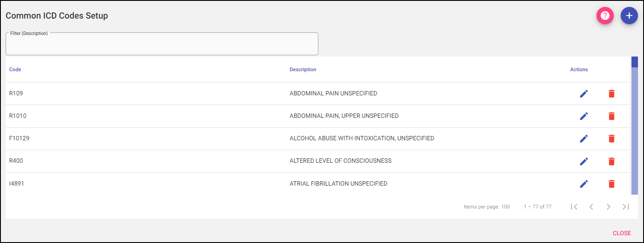Screen dimensions: 644x243
Task: Jump to the last page of results
Action: coord(626,207)
